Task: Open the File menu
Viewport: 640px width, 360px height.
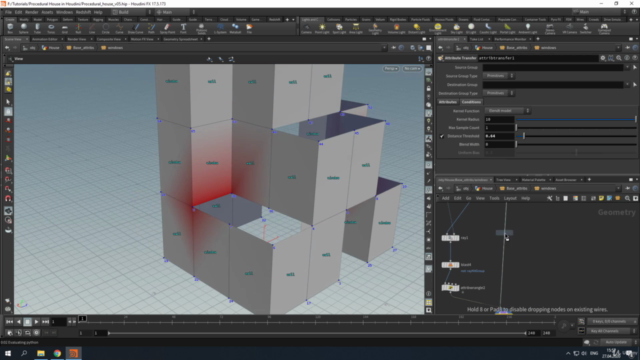Action: (x=8, y=12)
